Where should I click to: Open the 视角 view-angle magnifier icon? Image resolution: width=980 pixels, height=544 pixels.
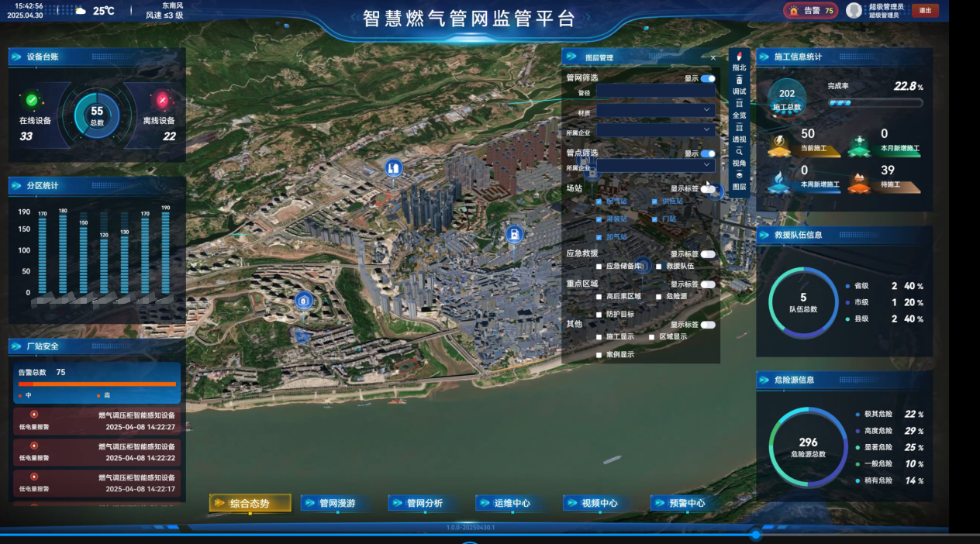(x=739, y=152)
